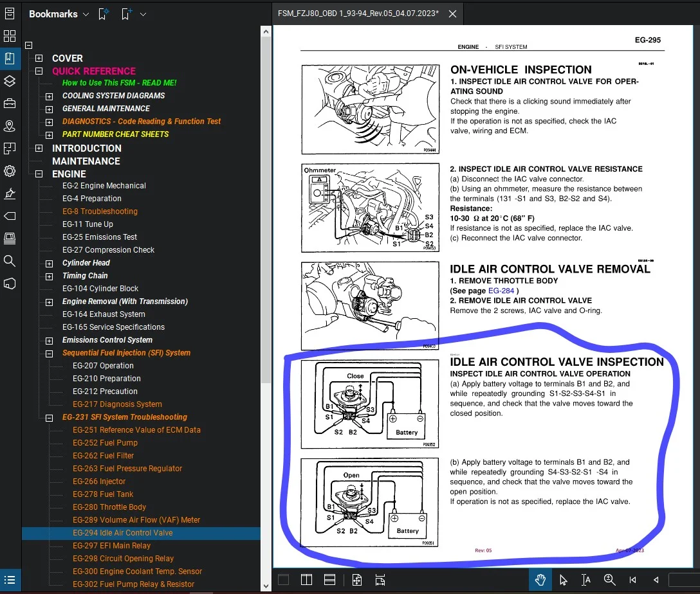Go to previous page arrow

click(x=656, y=580)
